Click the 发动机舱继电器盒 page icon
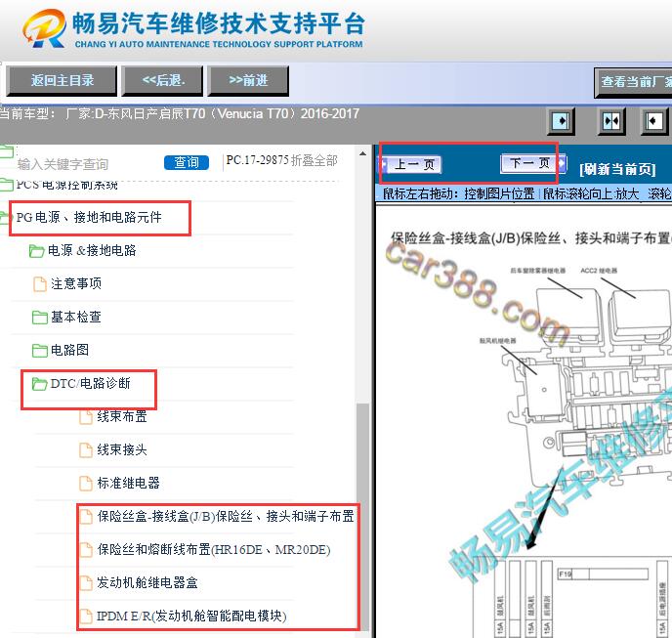The width and height of the screenshot is (672, 638). pyautogui.click(x=86, y=583)
